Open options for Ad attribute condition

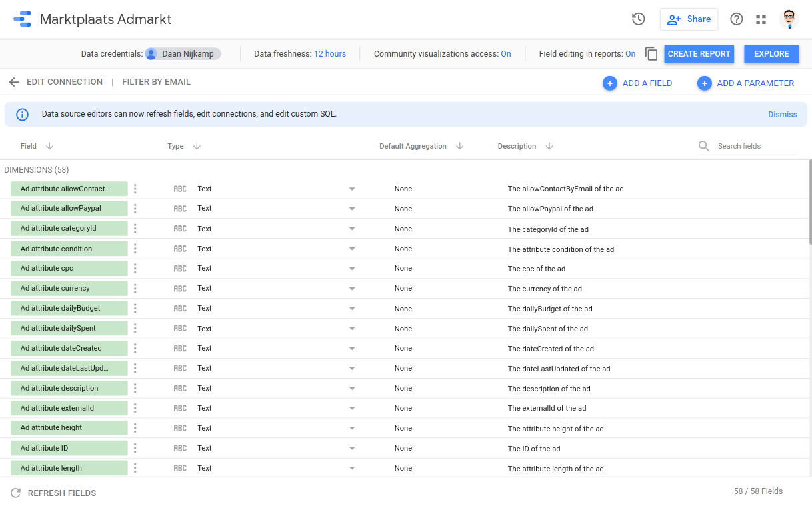135,249
